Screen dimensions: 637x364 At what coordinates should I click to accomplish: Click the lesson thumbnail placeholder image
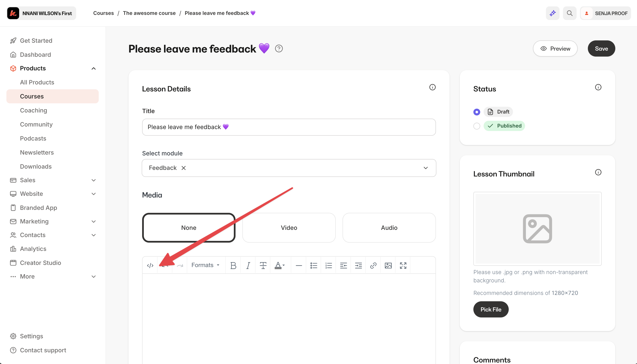537,229
